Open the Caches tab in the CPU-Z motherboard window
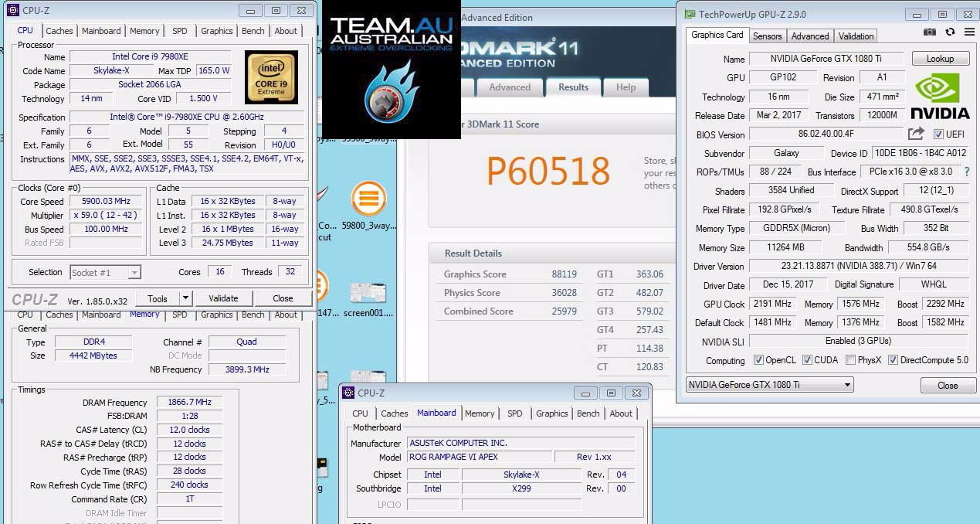The height and width of the screenshot is (524, 980). (395, 413)
